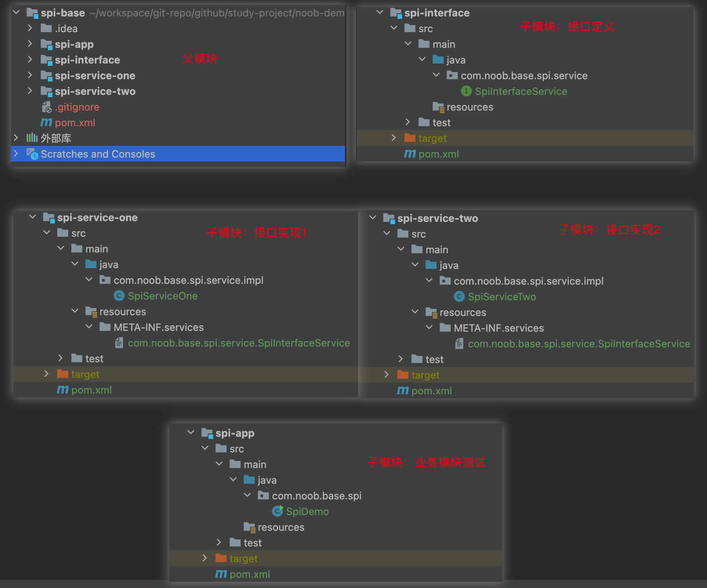This screenshot has width=707, height=588.
Task: Click services file icon under spi-service-two META-INF
Action: pos(459,344)
